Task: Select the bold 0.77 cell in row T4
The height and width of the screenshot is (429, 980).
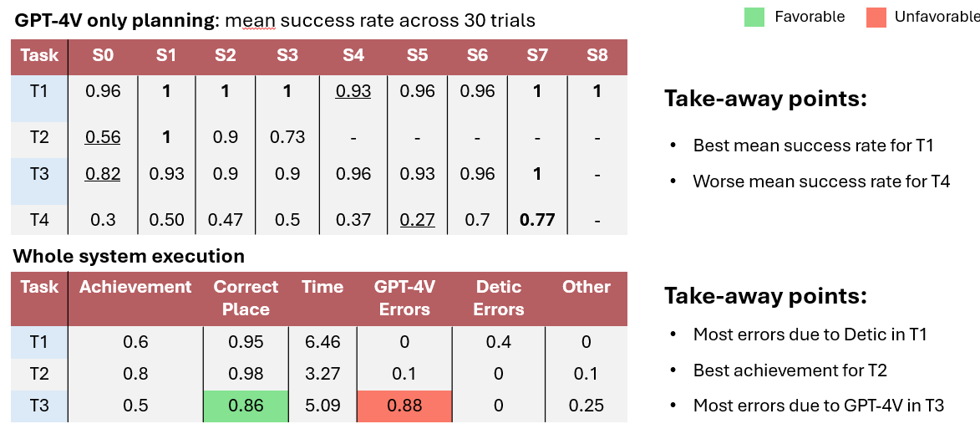Action: tap(537, 220)
